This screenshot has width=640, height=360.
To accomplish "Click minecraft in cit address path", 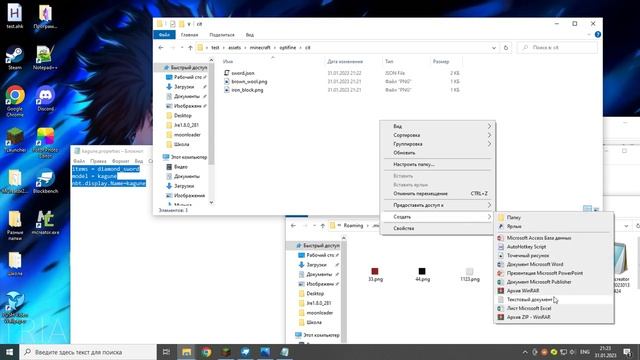I will point(260,48).
